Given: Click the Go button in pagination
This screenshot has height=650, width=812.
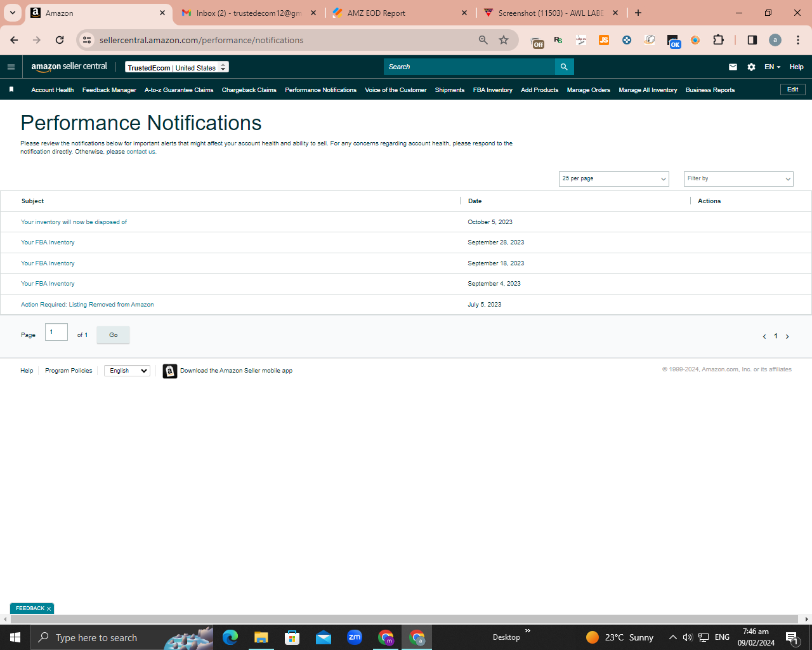Looking at the screenshot, I should 113,335.
